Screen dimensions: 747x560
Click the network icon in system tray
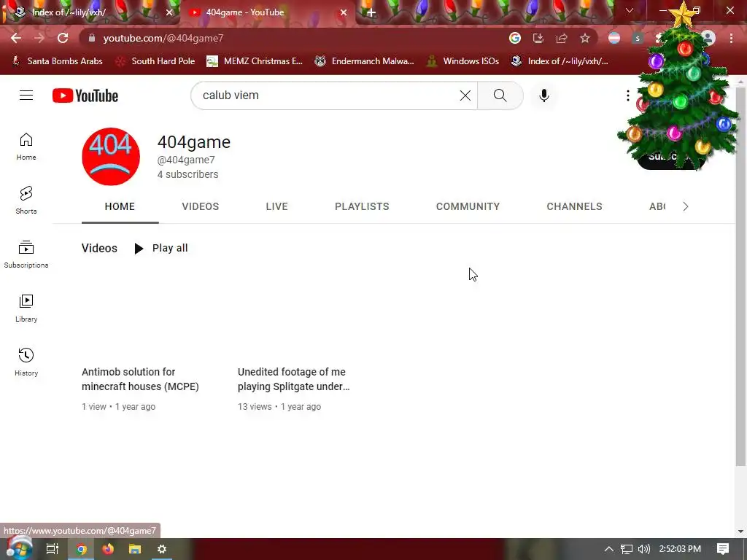pos(626,549)
